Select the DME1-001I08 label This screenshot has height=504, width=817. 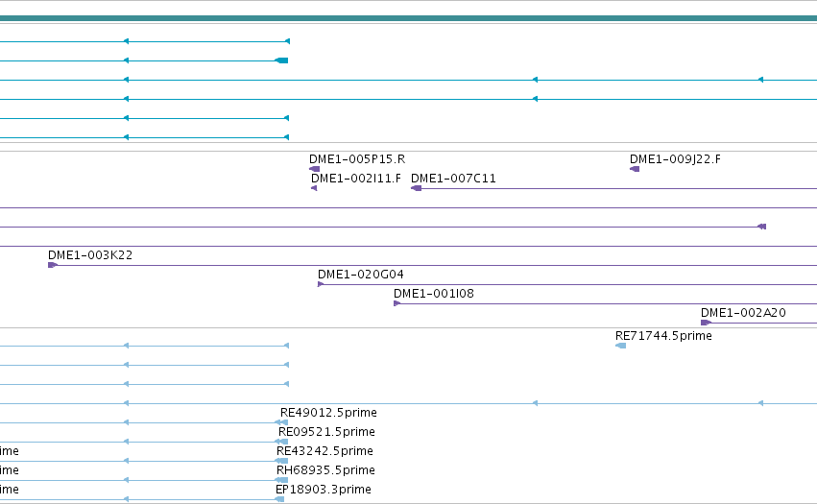[434, 294]
